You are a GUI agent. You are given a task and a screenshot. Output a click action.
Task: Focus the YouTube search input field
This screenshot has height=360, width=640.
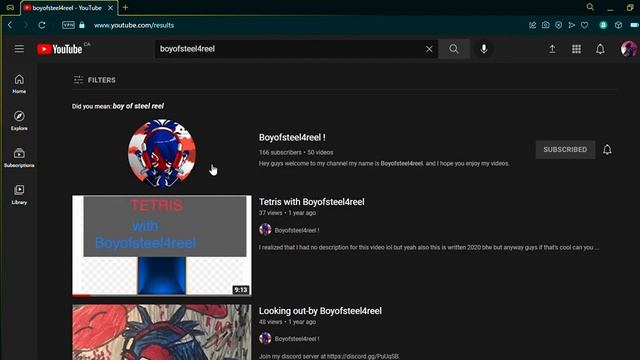tap(290, 49)
